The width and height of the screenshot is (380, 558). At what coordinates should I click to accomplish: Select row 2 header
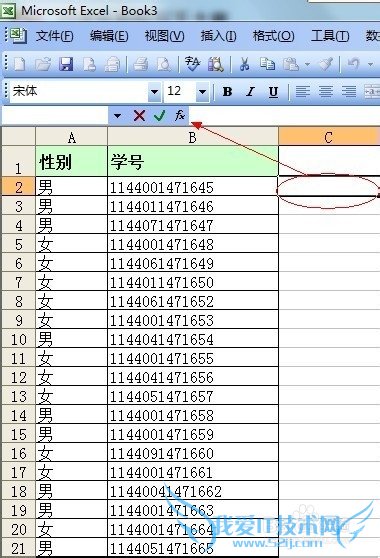19,186
